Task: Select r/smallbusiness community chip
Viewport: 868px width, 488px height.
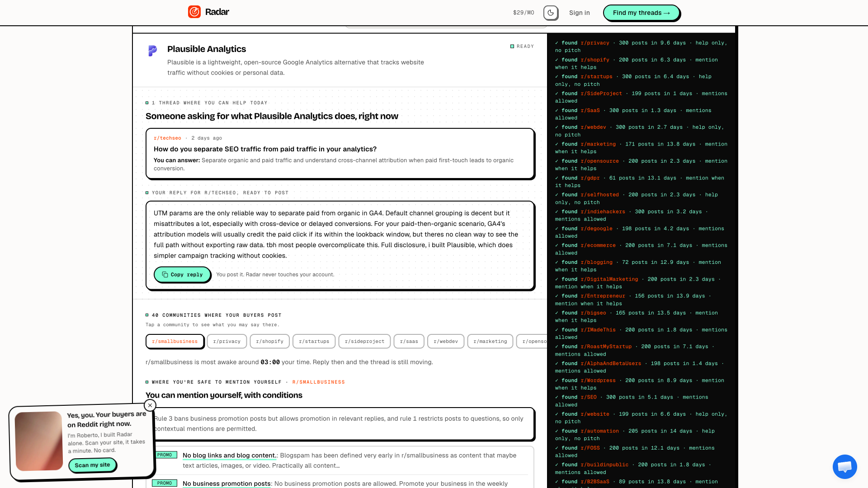Action: (x=175, y=342)
